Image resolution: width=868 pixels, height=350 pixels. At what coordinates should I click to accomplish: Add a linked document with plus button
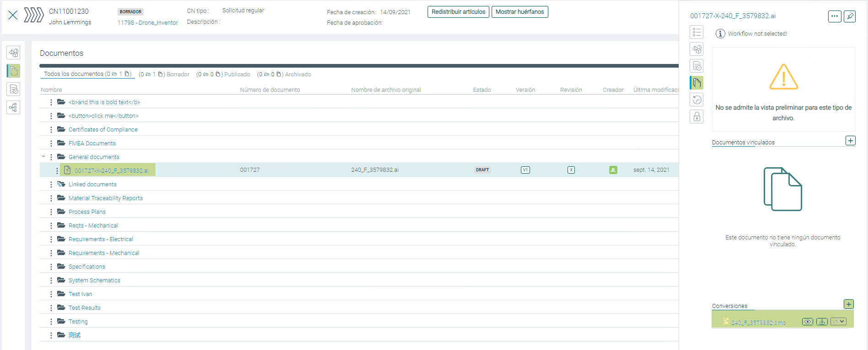coord(851,141)
